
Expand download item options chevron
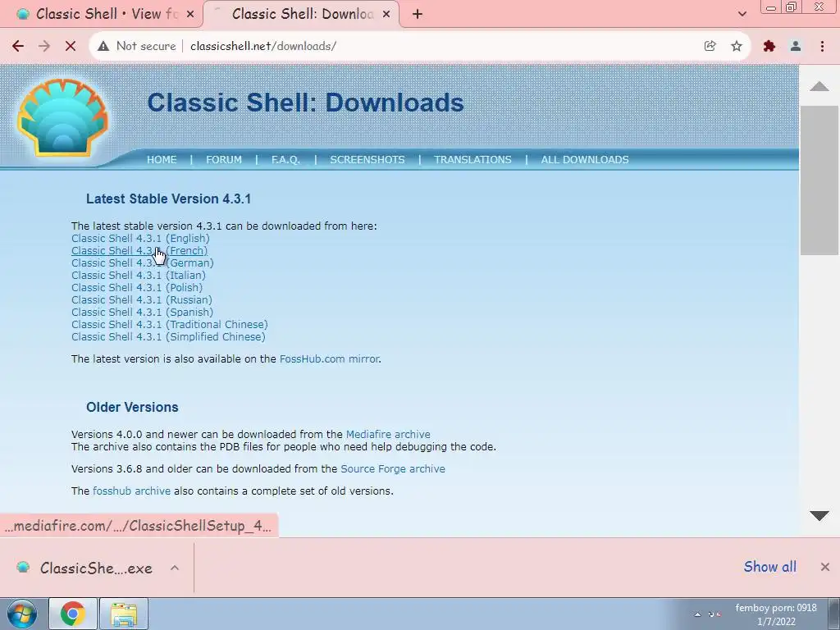(x=175, y=568)
